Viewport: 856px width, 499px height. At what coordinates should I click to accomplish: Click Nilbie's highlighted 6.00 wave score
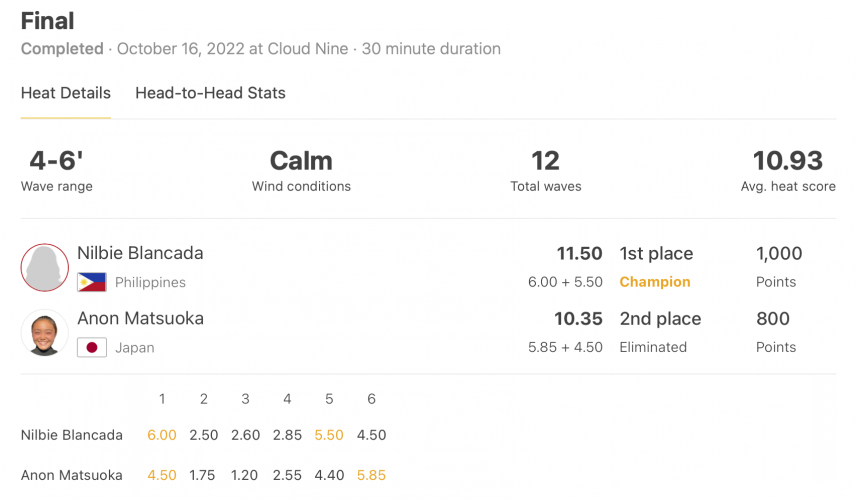(x=162, y=435)
